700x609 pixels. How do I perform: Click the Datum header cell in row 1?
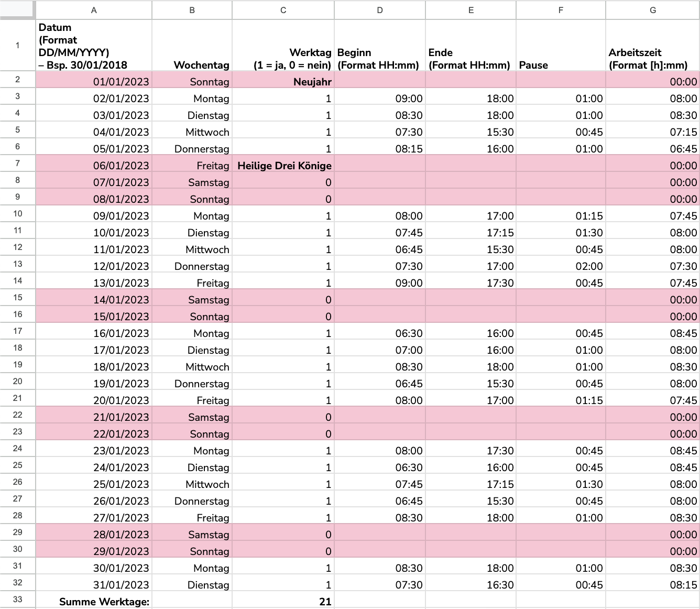point(94,46)
